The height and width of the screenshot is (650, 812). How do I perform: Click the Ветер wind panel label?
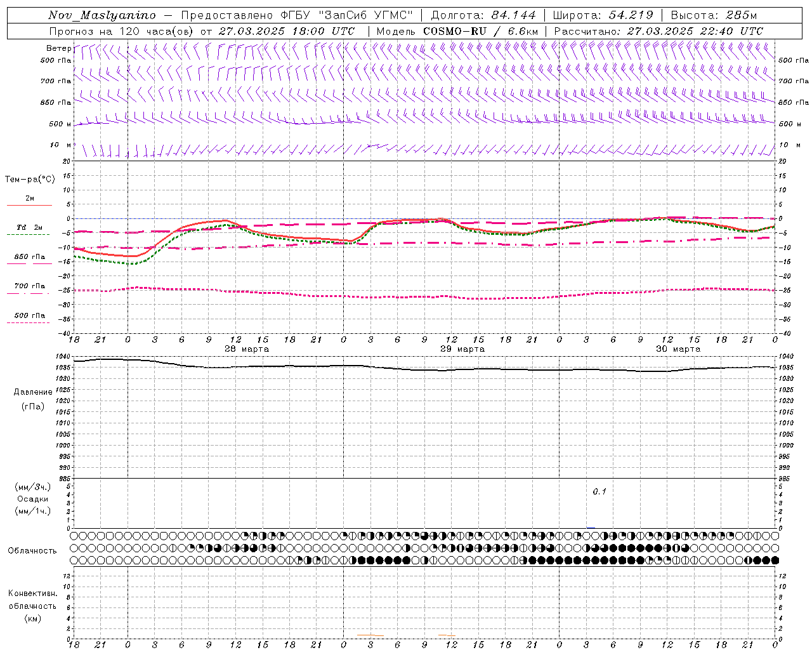[x=58, y=48]
